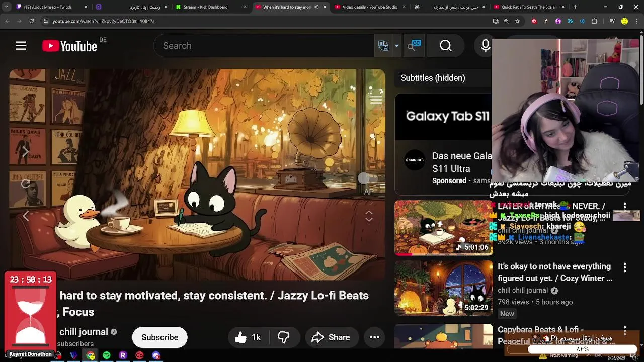This screenshot has width=644, height=362.
Task: Share this video
Action: (331, 337)
